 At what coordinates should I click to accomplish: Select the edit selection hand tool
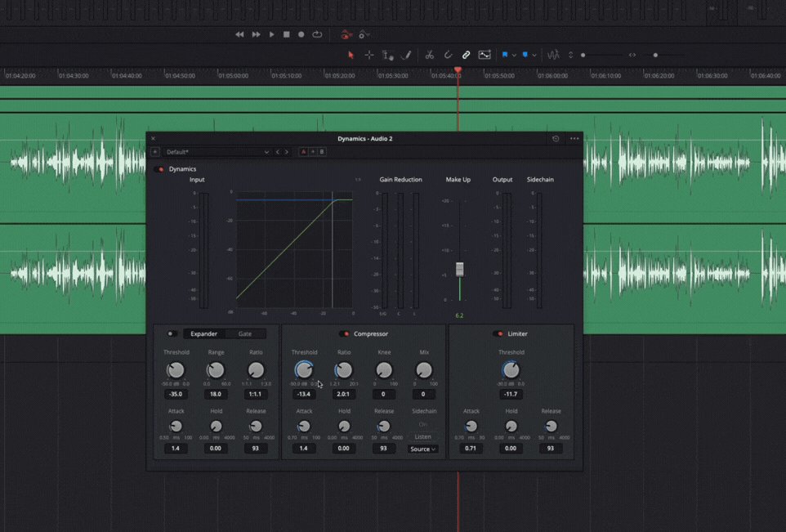387,55
